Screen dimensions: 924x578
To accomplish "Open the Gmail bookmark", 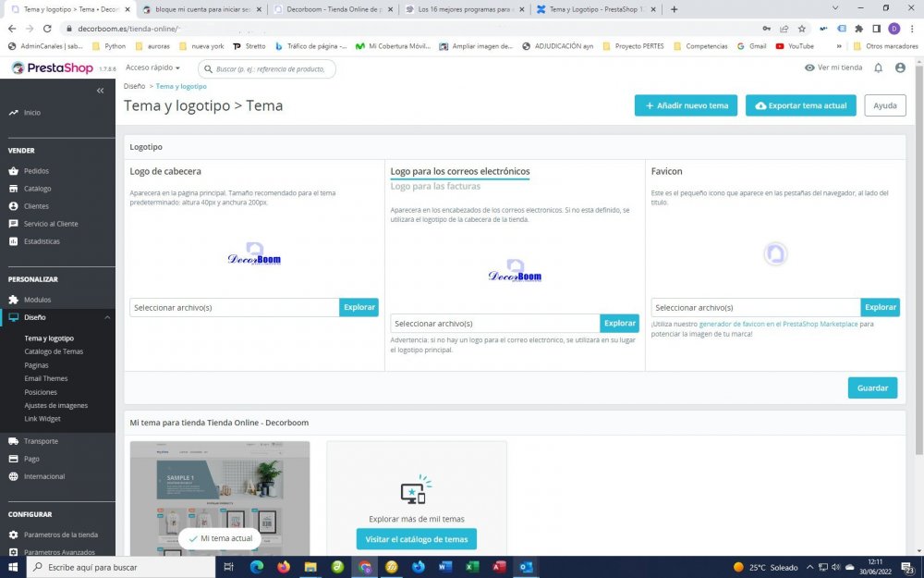I will click(751, 46).
